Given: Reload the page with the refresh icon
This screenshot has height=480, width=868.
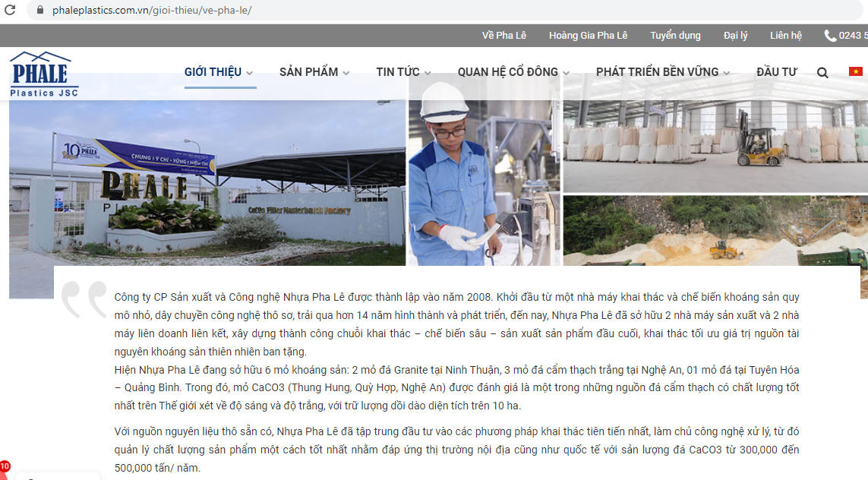Looking at the screenshot, I should click(x=10, y=10).
